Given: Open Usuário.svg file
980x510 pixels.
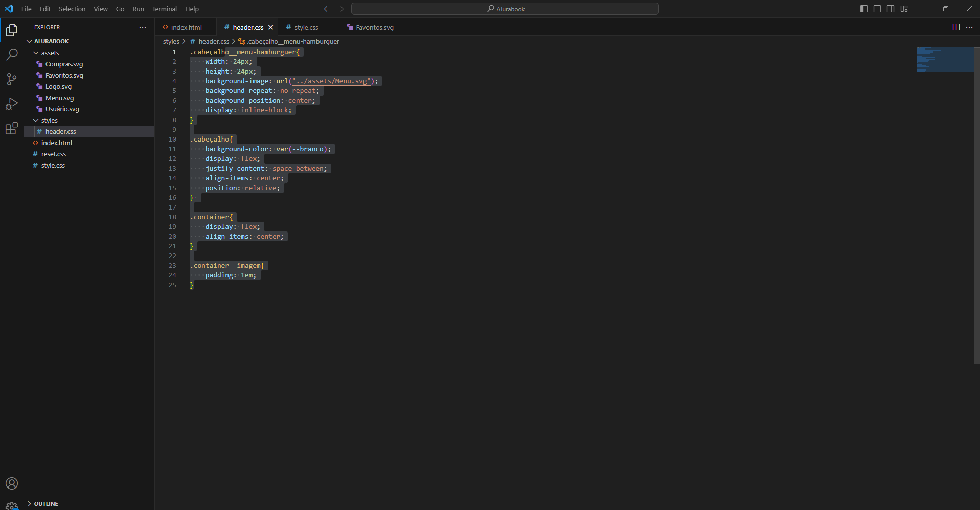Looking at the screenshot, I should (x=62, y=109).
